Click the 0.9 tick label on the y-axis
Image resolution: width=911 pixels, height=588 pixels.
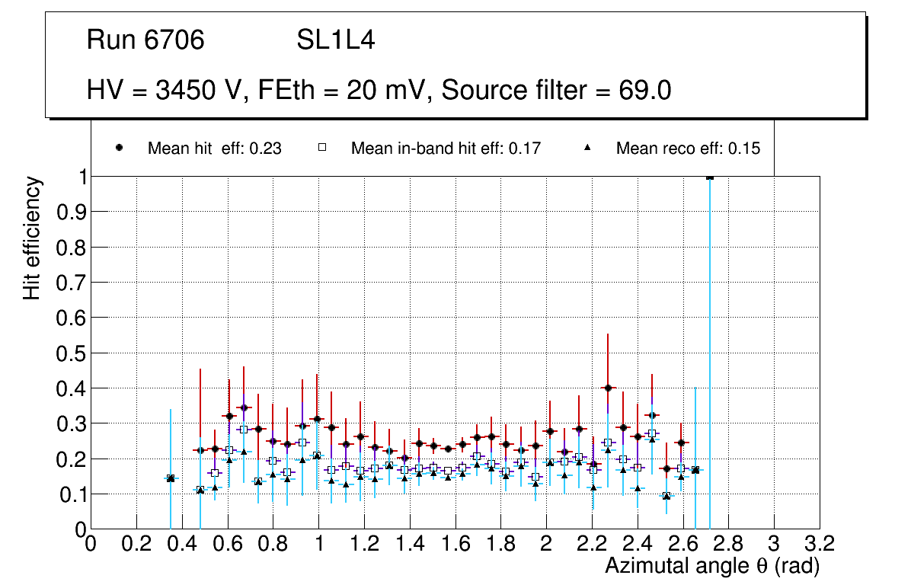tap(69, 212)
